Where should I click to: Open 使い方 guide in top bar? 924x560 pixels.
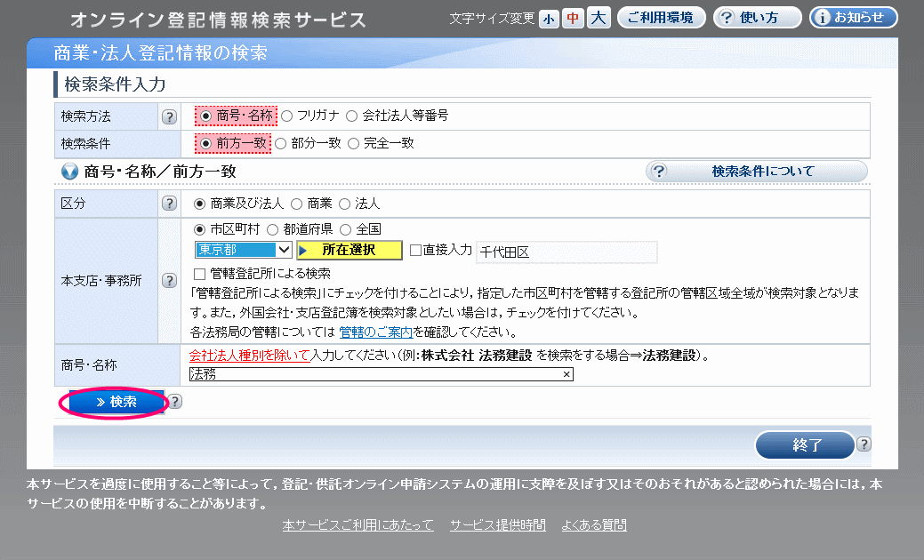click(x=757, y=18)
